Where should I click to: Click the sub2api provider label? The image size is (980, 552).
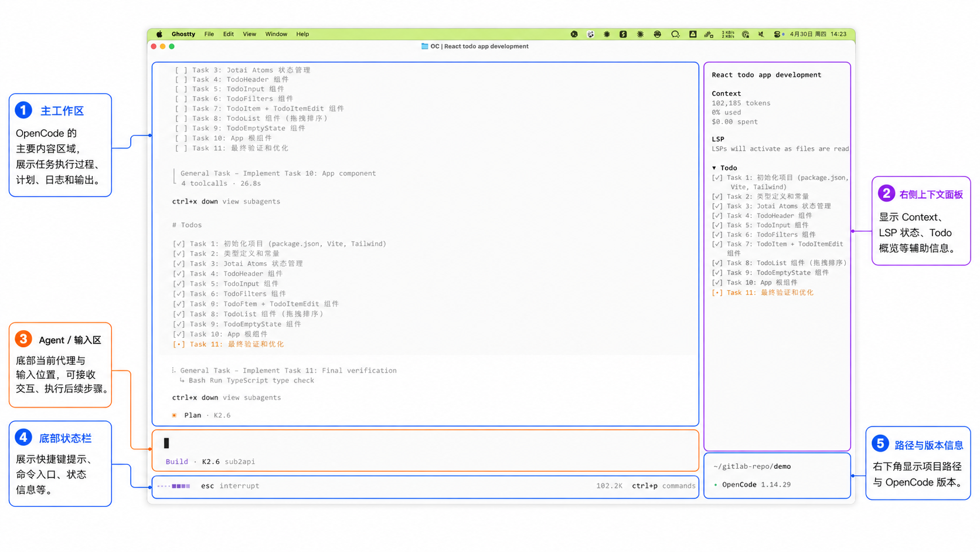pyautogui.click(x=240, y=462)
